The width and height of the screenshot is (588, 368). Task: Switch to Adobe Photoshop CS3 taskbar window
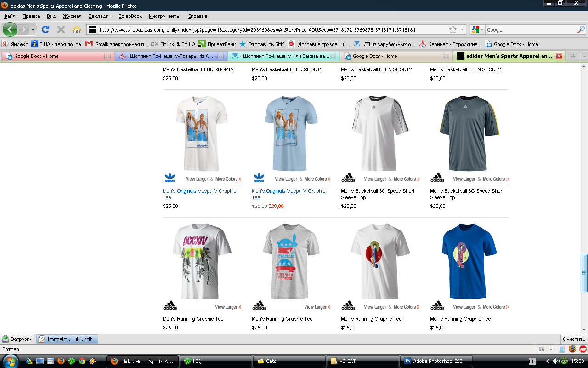(x=436, y=361)
